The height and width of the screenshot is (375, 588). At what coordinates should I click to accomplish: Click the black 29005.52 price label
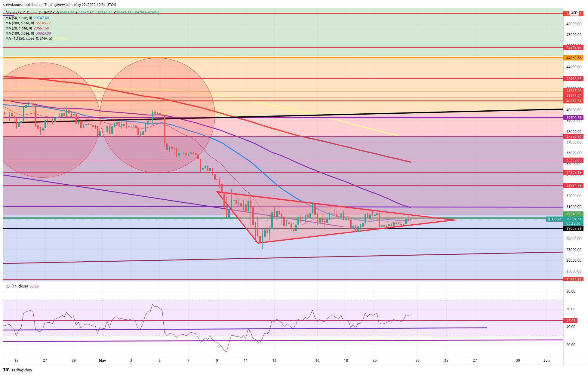coord(574,229)
